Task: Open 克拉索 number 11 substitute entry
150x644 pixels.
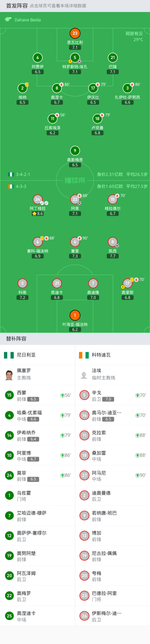Action: point(112,435)
